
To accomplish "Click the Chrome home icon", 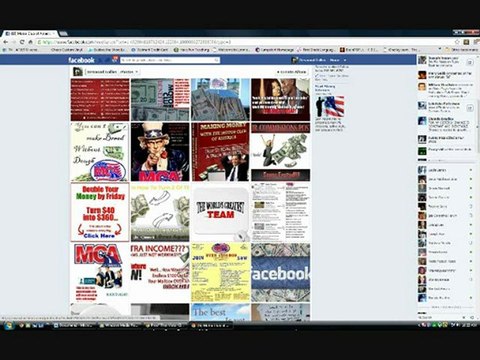I will pyautogui.click(x=30, y=42).
